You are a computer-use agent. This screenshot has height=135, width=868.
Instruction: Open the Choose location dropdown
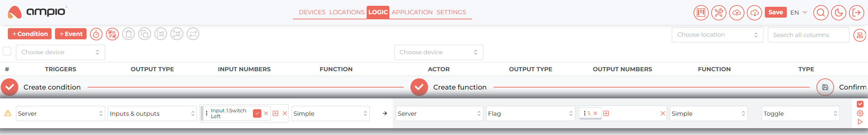point(718,35)
